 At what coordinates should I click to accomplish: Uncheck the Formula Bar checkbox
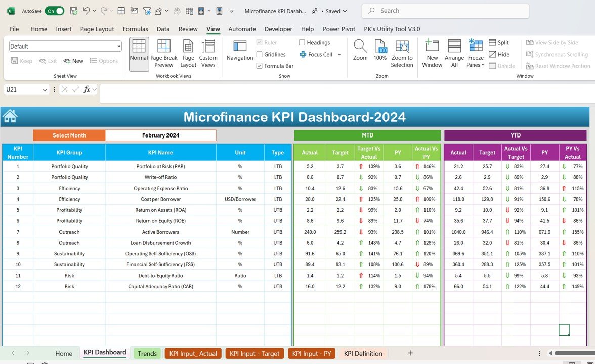[260, 66]
